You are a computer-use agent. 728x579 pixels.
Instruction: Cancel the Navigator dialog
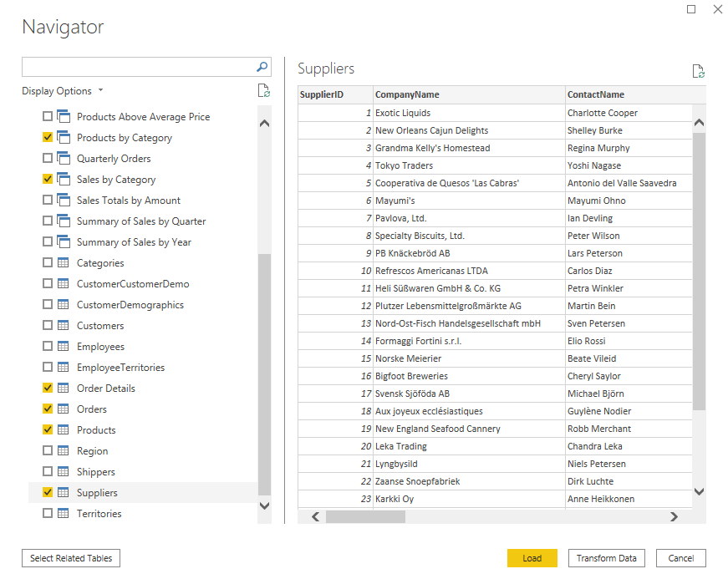(681, 558)
